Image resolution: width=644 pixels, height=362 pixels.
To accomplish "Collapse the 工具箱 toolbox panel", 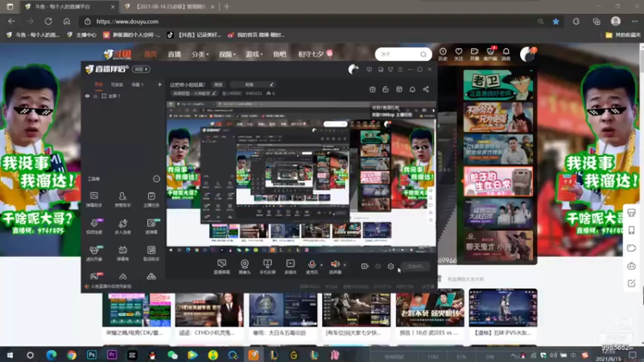I will click(156, 179).
